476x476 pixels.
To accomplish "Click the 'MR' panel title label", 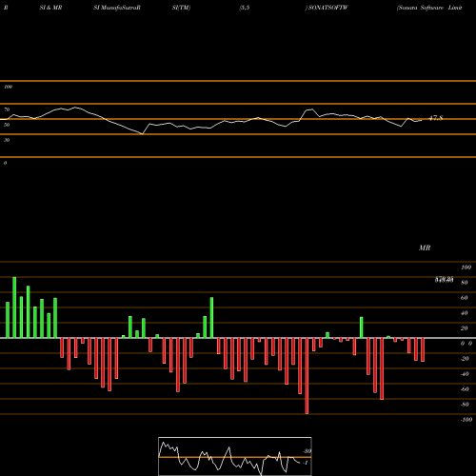I will click(x=425, y=248).
